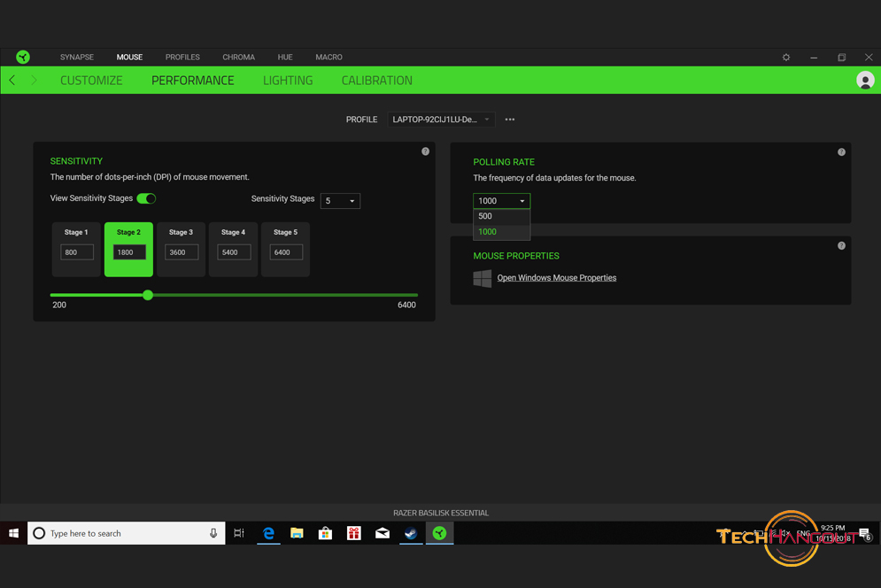Viewport: 881px width, 588px height.
Task: Open Steam from taskbar
Action: [x=412, y=533]
